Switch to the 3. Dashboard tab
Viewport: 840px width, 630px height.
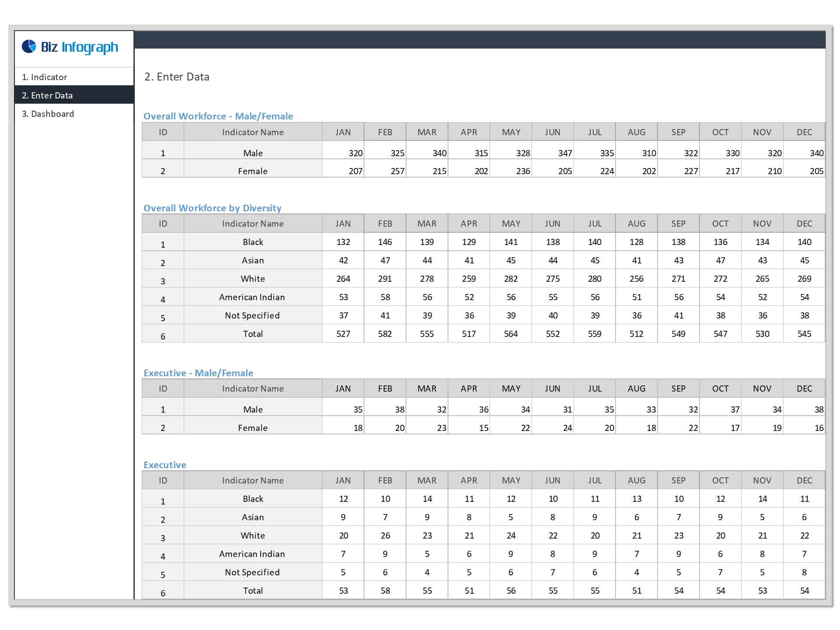click(x=48, y=114)
